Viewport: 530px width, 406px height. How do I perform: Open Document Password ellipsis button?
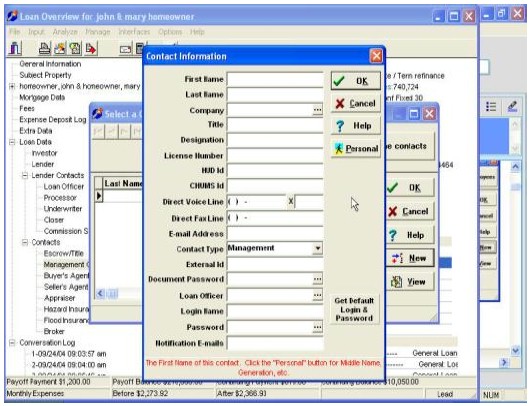317,279
